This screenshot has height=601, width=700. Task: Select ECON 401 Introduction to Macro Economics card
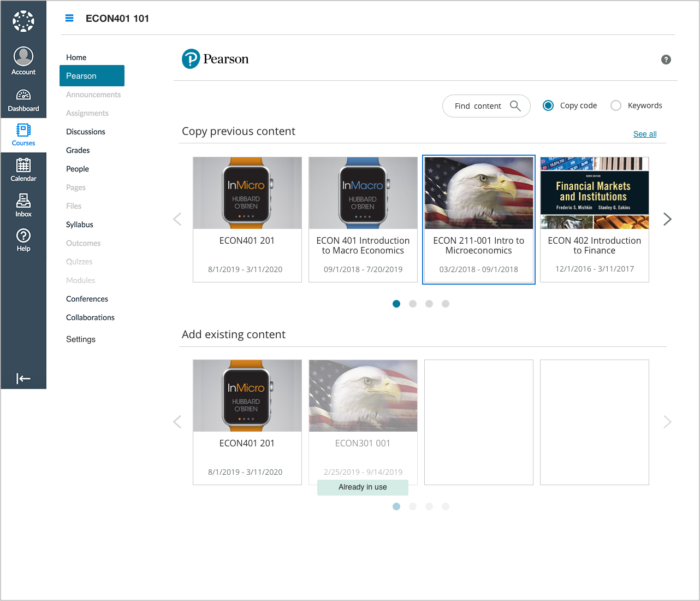click(x=363, y=220)
